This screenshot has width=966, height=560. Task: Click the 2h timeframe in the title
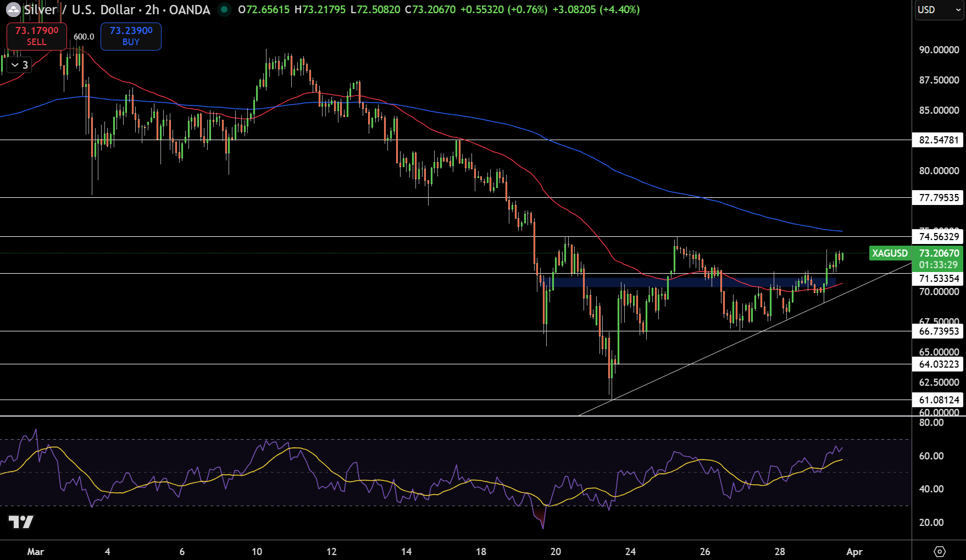coord(152,10)
